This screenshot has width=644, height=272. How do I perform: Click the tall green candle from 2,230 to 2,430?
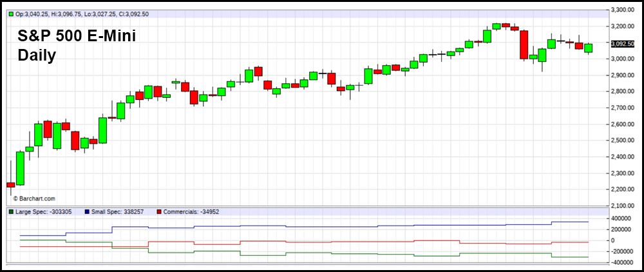[20, 168]
